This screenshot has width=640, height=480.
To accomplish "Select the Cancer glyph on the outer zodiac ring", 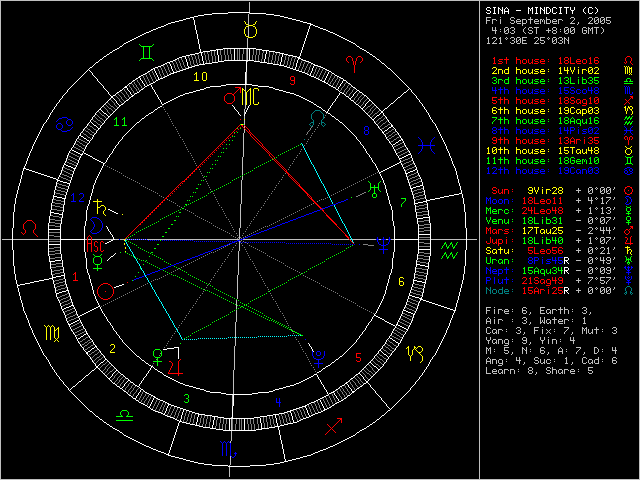I will [x=65, y=124].
